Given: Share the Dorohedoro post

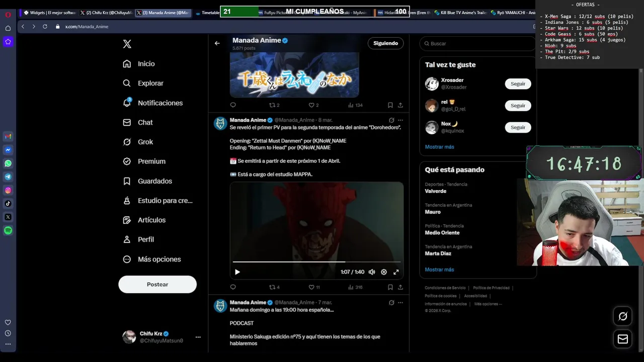Looking at the screenshot, I should pos(400,287).
